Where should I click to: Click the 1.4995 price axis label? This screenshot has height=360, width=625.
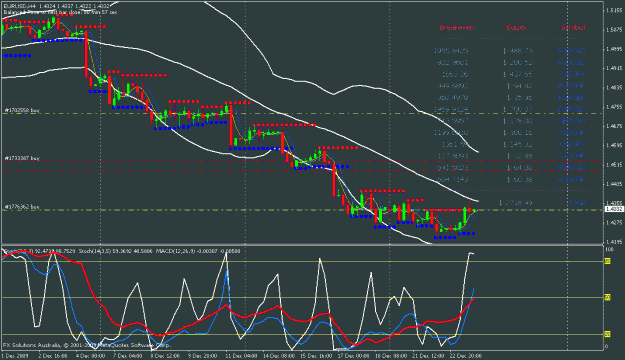[x=614, y=49]
